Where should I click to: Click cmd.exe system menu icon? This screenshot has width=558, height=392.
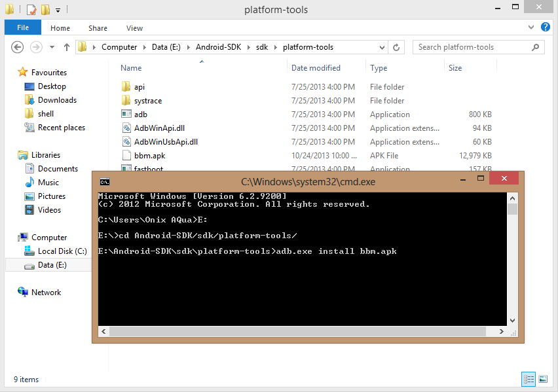(105, 182)
